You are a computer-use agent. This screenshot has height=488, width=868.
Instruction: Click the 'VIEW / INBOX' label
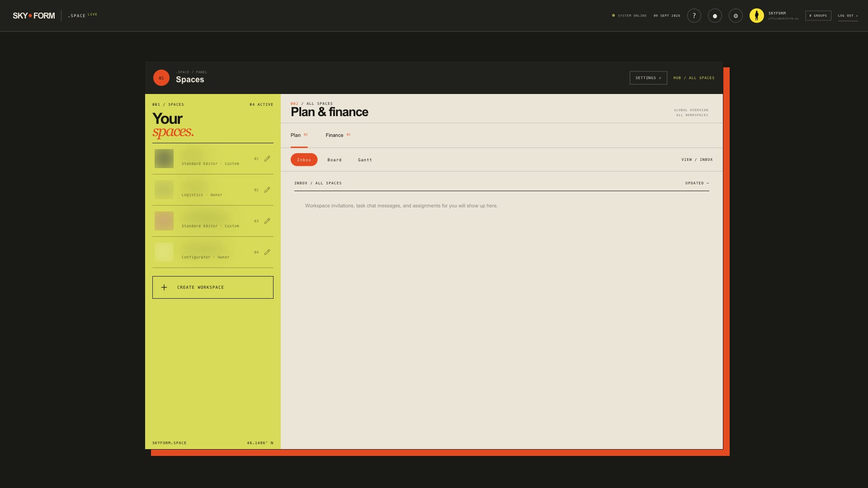pyautogui.click(x=697, y=160)
